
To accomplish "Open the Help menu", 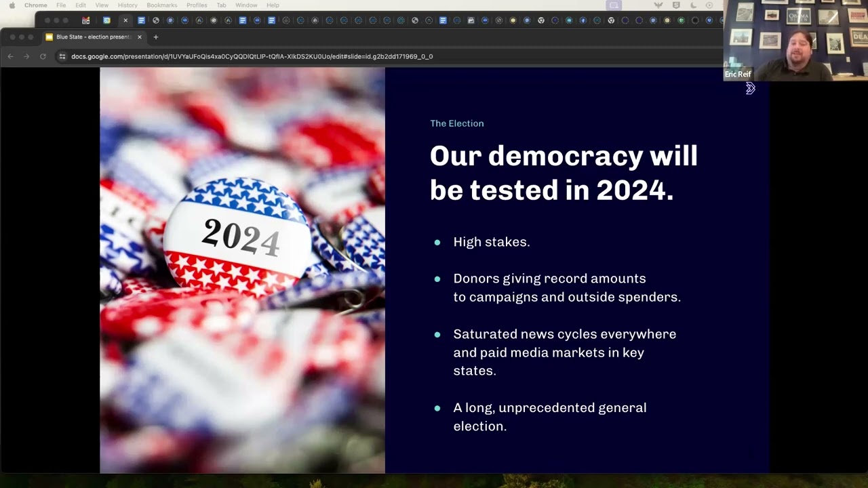I will [x=273, y=5].
